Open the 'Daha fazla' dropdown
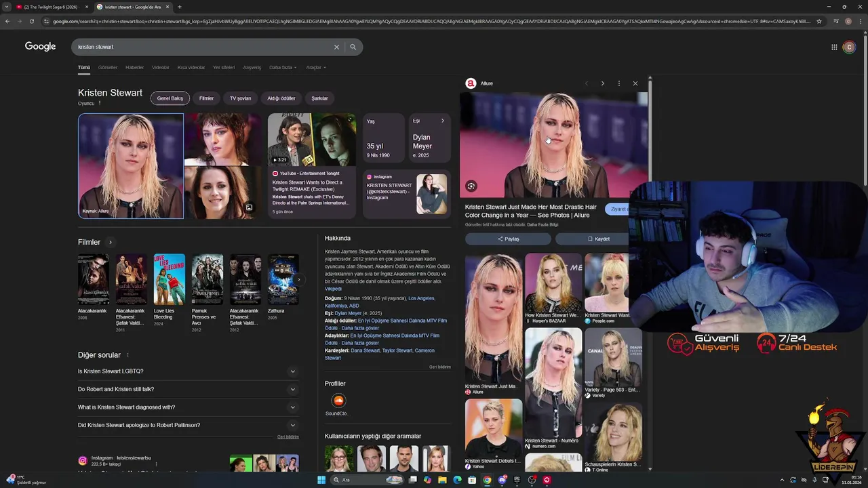Viewport: 868px width, 488px height. (x=283, y=68)
